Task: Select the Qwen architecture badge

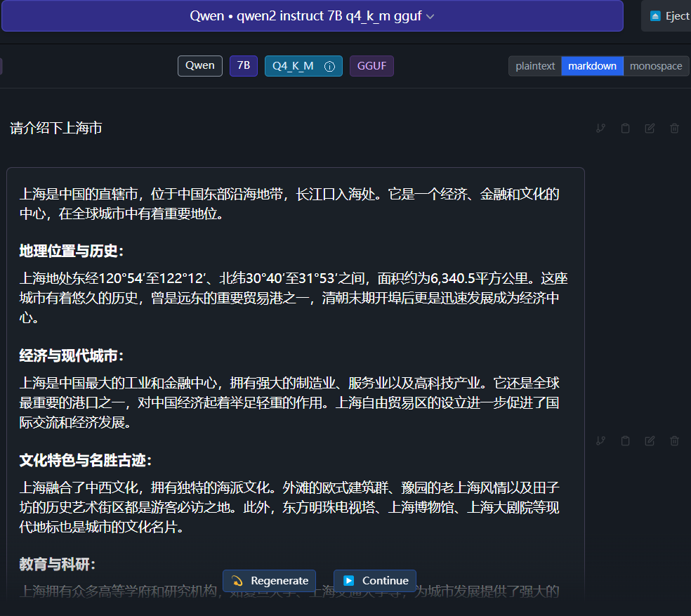Action: 199,65
